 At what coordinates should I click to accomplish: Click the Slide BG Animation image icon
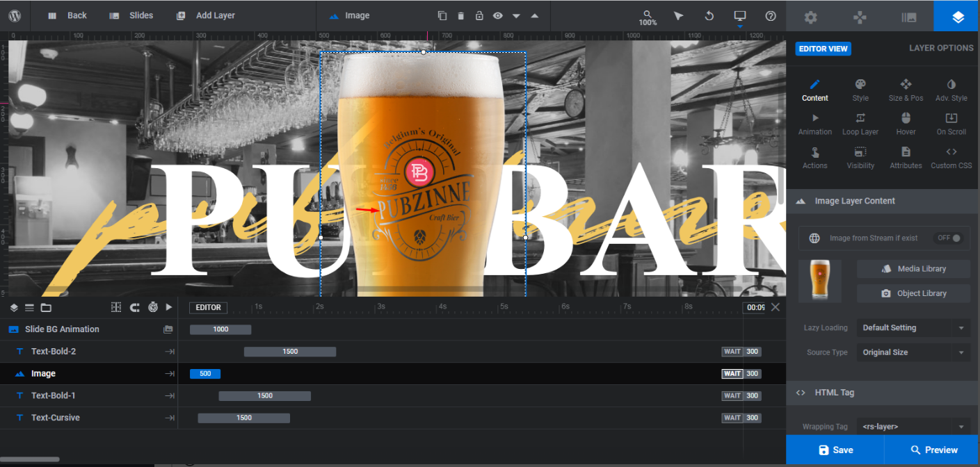168,329
